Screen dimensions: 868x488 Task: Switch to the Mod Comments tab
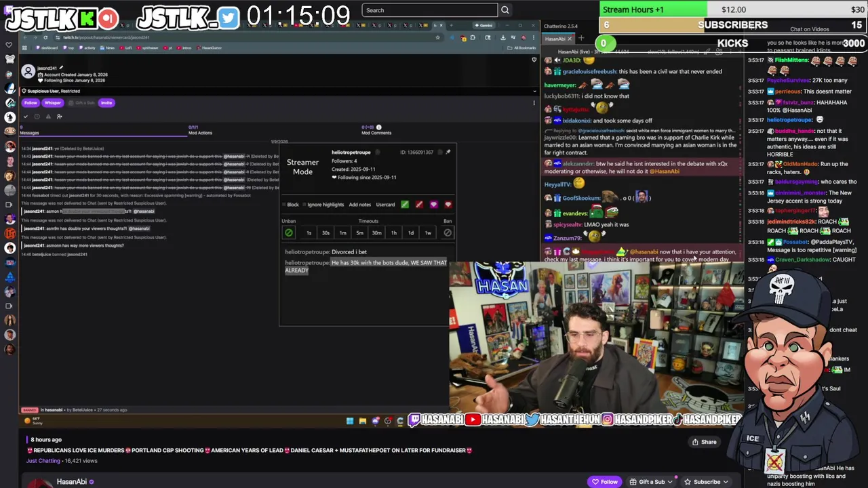376,130
